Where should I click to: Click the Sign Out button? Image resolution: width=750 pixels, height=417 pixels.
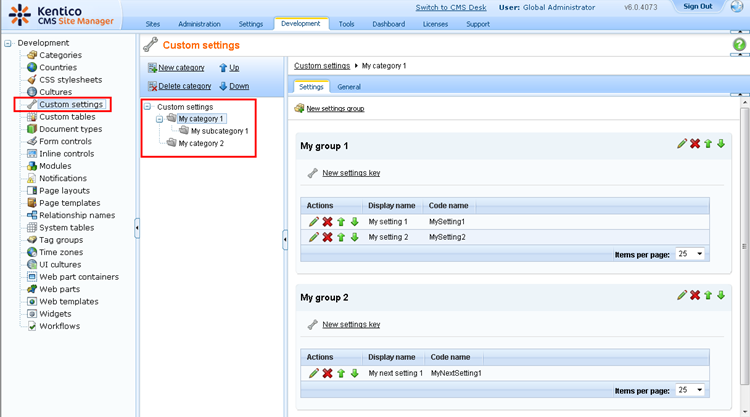pos(697,6)
